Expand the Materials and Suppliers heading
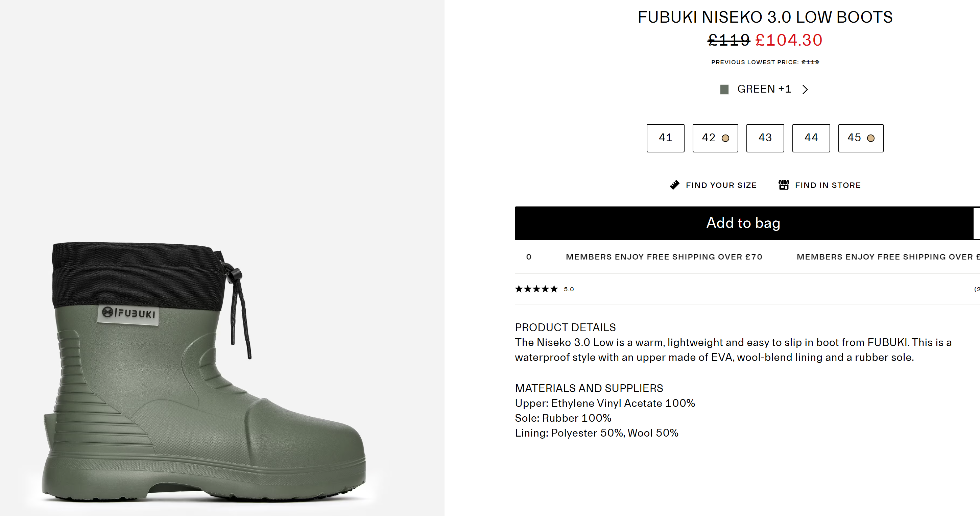 (589, 388)
